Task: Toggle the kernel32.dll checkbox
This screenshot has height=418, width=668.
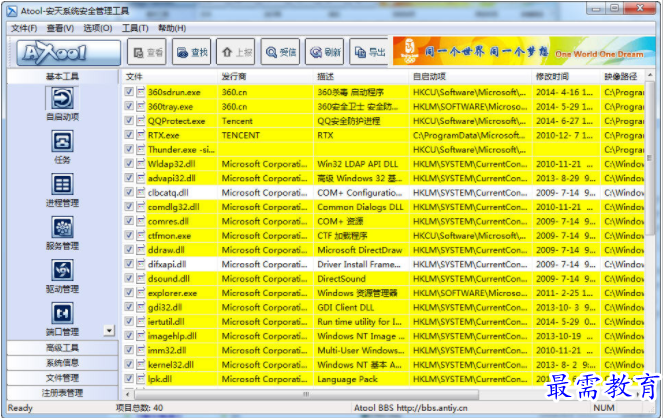Action: point(129,364)
